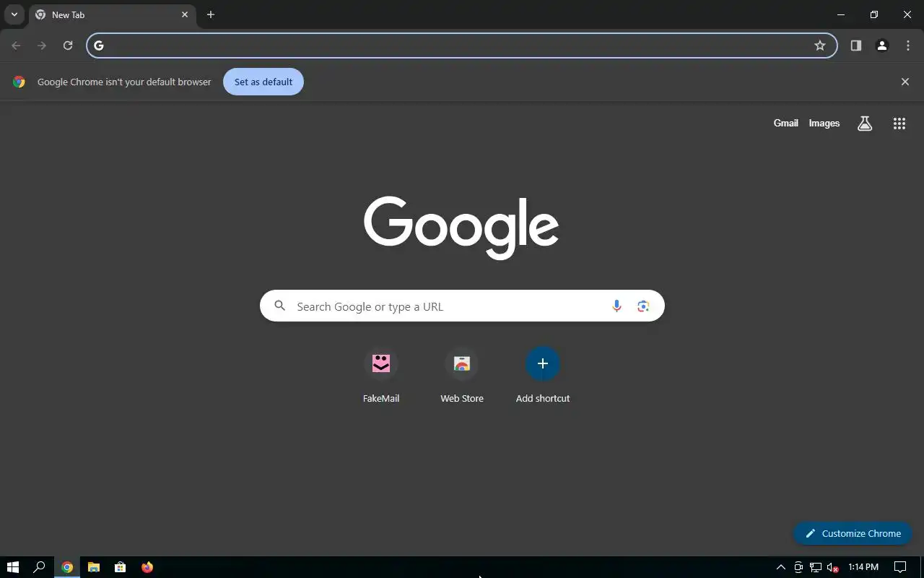Open Meet Now tray icon
Screen dimensions: 924x578
click(798, 567)
